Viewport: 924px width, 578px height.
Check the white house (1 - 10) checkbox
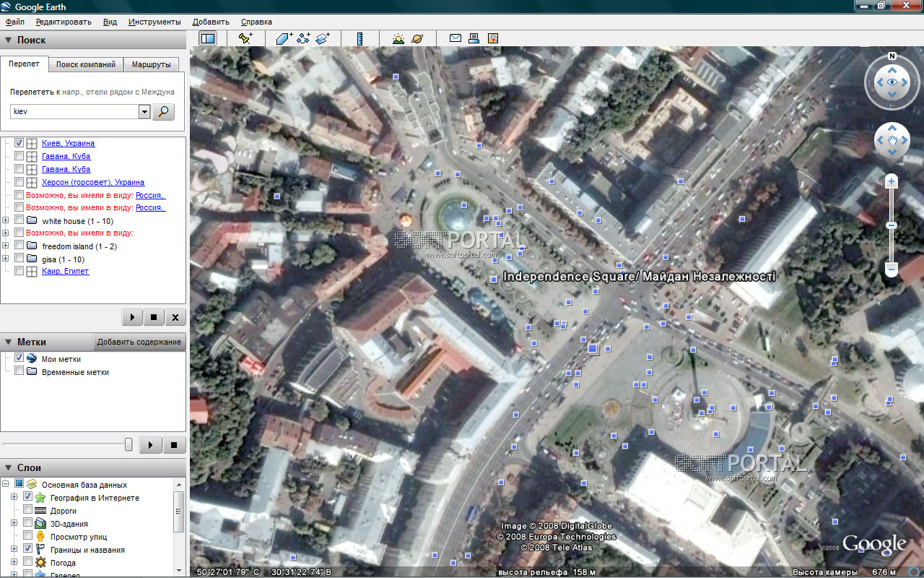(x=19, y=220)
